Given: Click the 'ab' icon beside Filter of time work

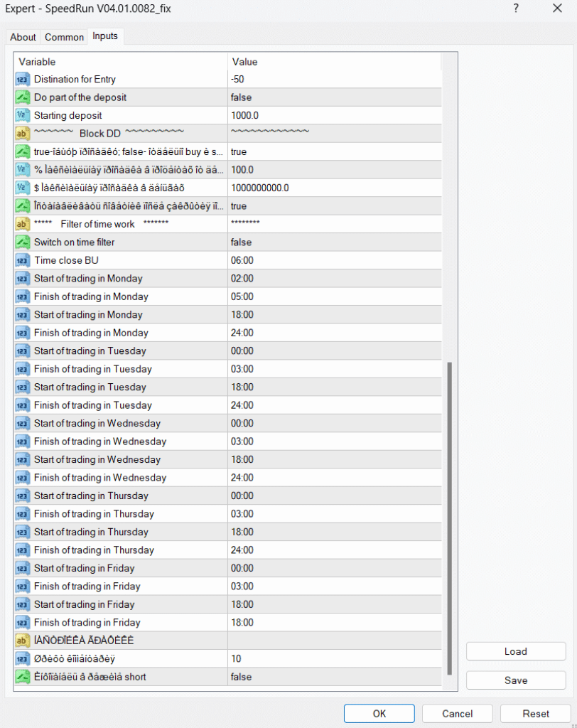Looking at the screenshot, I should tap(22, 224).
